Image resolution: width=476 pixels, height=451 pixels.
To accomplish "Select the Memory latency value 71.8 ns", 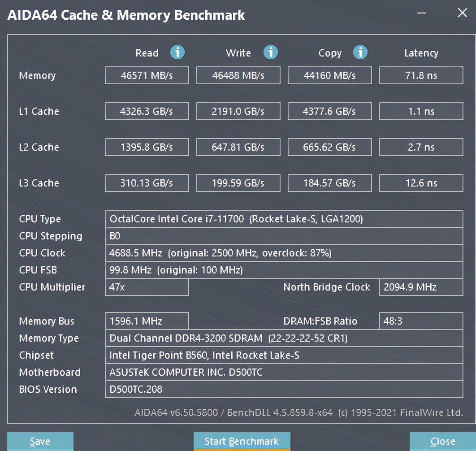I will 421,75.
